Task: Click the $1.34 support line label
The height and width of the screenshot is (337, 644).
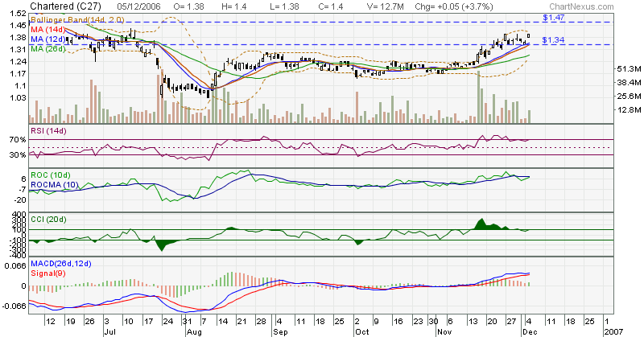Action: [553, 40]
